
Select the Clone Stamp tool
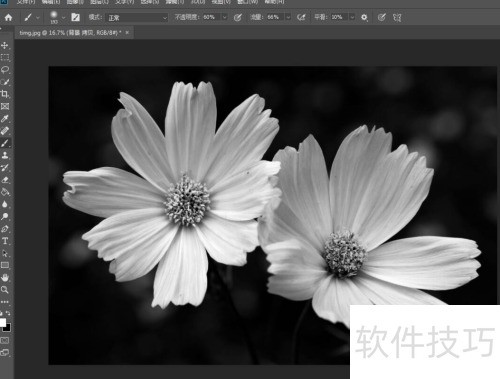(5, 155)
